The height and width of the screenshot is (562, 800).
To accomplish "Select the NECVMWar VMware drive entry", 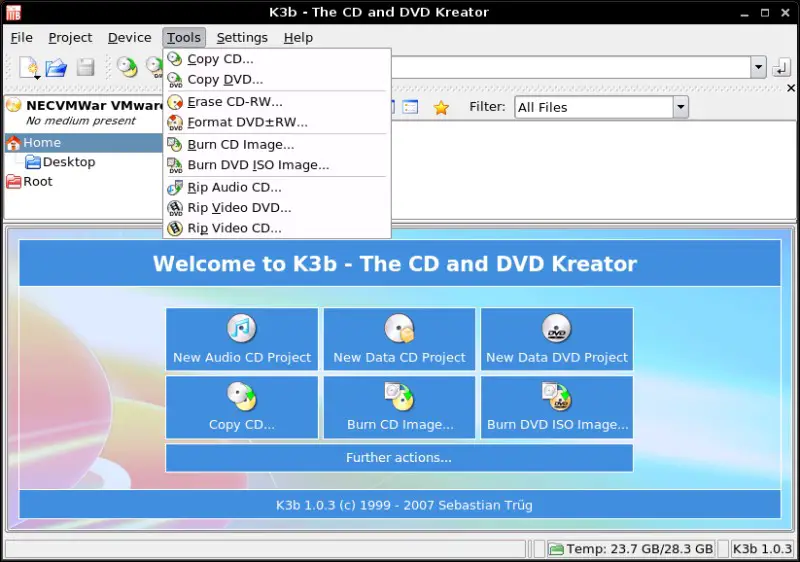I will 84,112.
